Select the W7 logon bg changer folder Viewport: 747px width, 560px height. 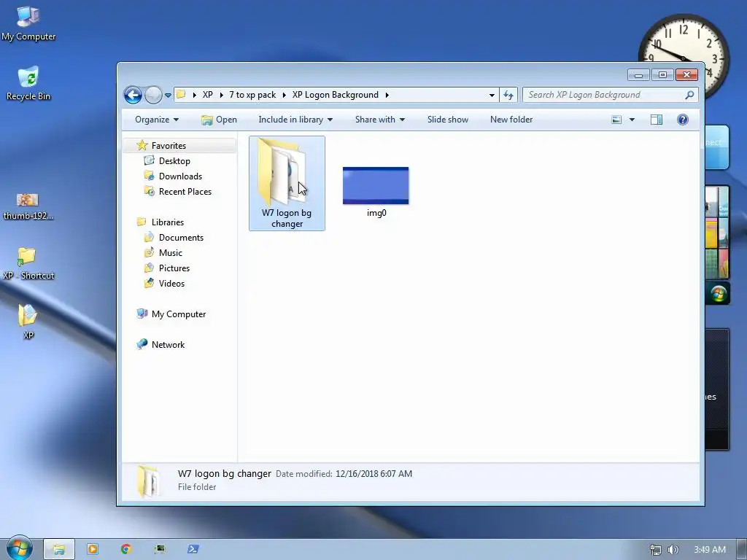[287, 183]
